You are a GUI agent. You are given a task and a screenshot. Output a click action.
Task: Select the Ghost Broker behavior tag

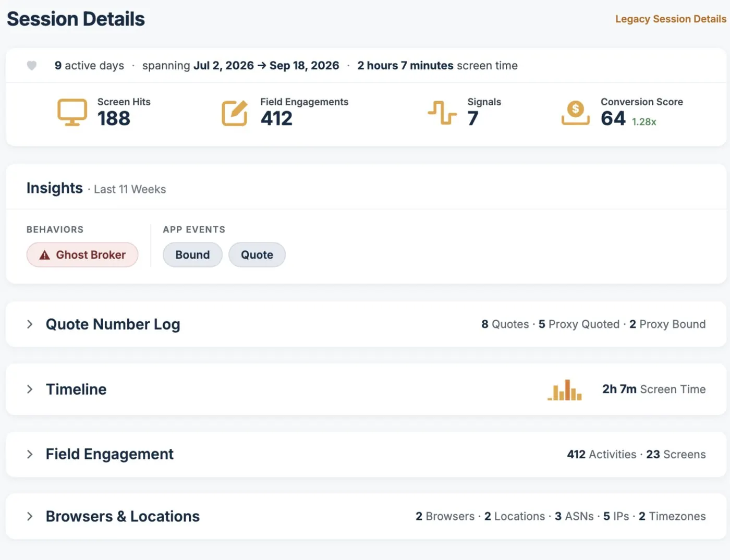tap(82, 254)
